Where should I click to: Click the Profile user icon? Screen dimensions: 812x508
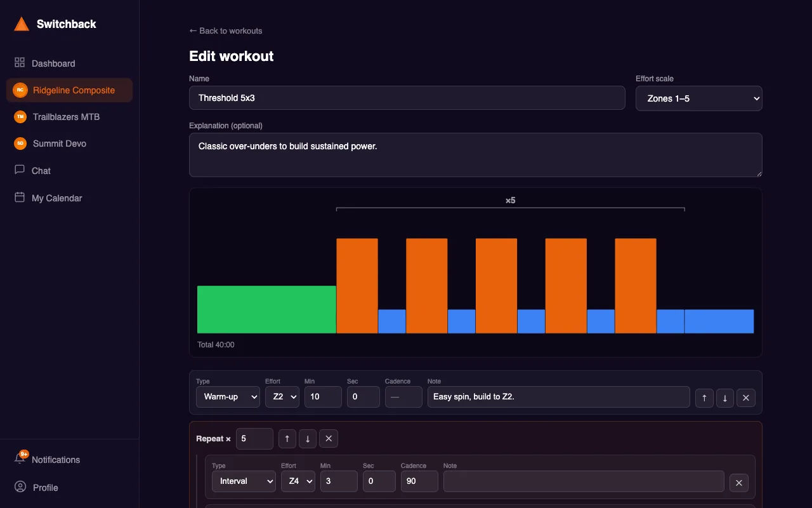pyautogui.click(x=20, y=487)
